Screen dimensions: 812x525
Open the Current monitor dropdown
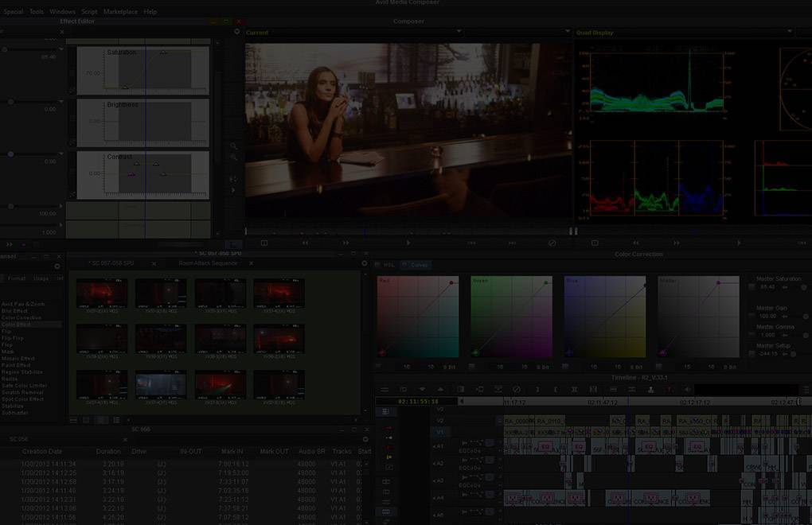click(x=459, y=33)
